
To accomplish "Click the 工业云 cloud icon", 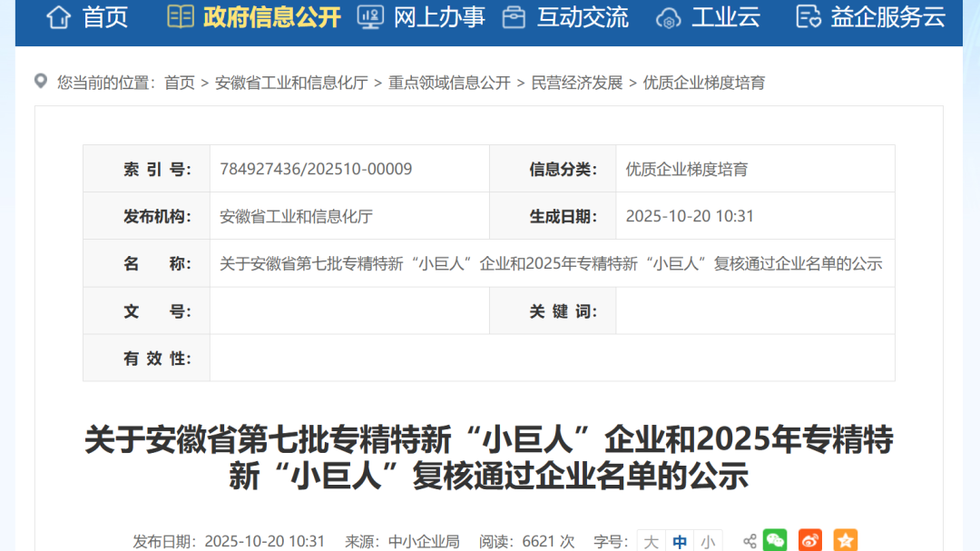I will (668, 17).
